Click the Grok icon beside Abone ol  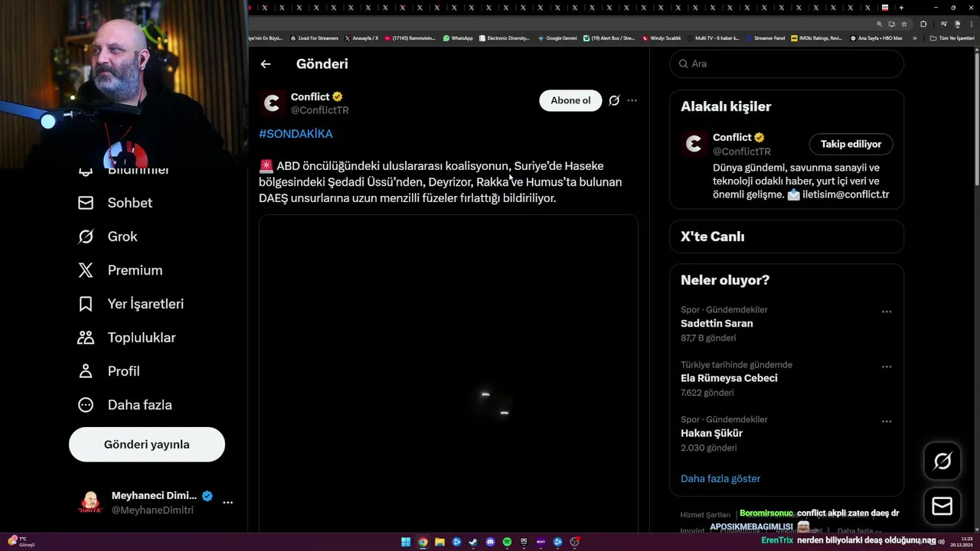tap(614, 100)
